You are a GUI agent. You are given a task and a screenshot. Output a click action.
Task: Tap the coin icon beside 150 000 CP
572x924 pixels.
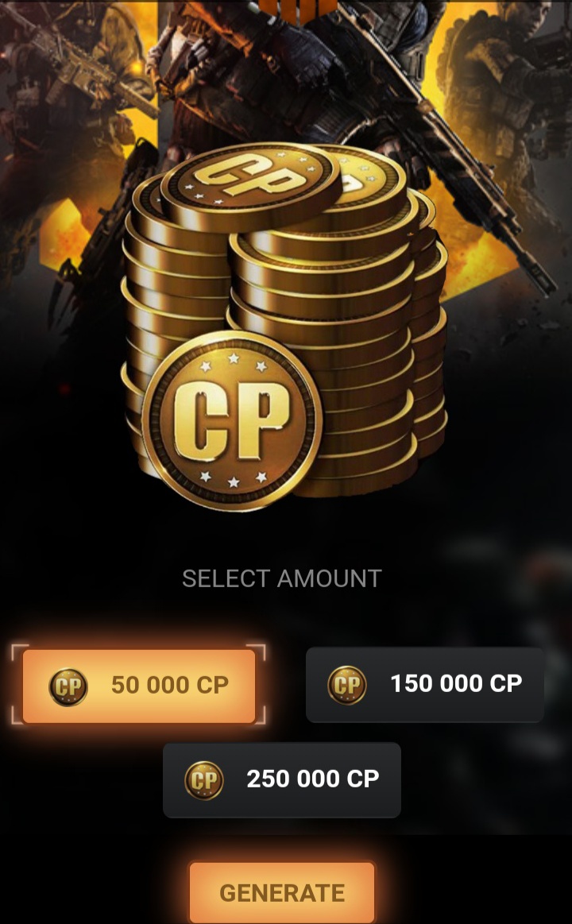347,685
